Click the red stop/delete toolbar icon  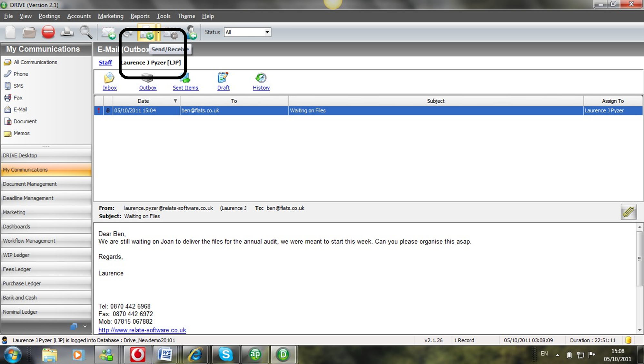48,32
